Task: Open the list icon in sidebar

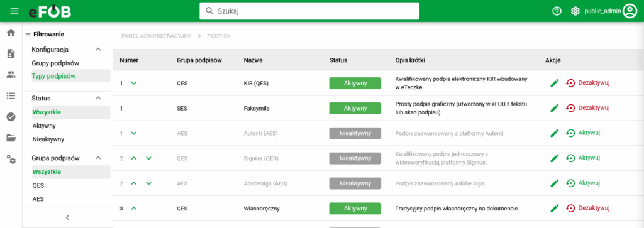Action: click(11, 96)
